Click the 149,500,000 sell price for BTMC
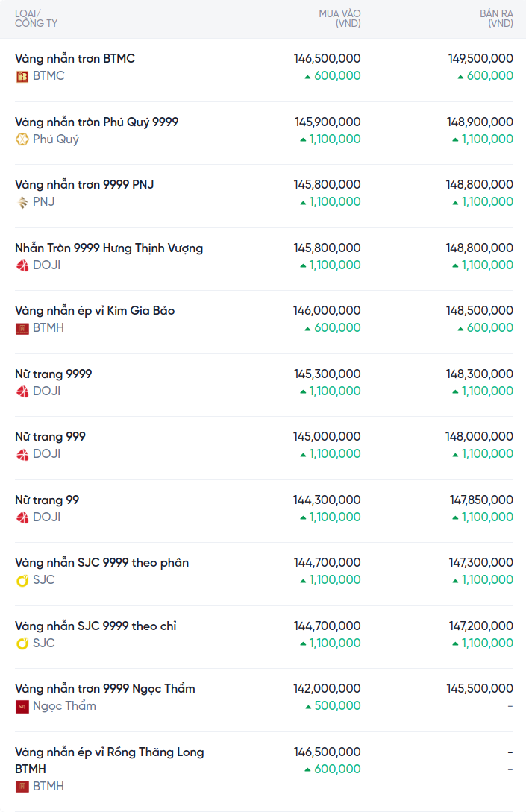Screen dimensions: 526x812 480,58
